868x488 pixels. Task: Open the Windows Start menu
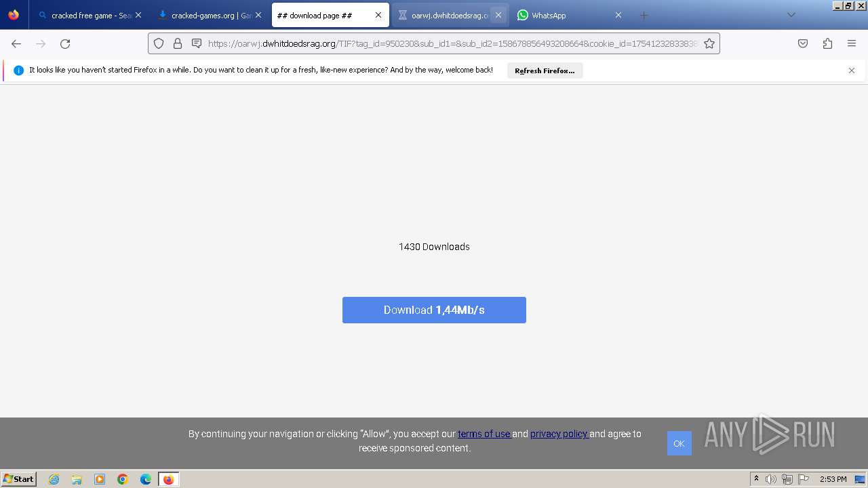click(x=19, y=479)
